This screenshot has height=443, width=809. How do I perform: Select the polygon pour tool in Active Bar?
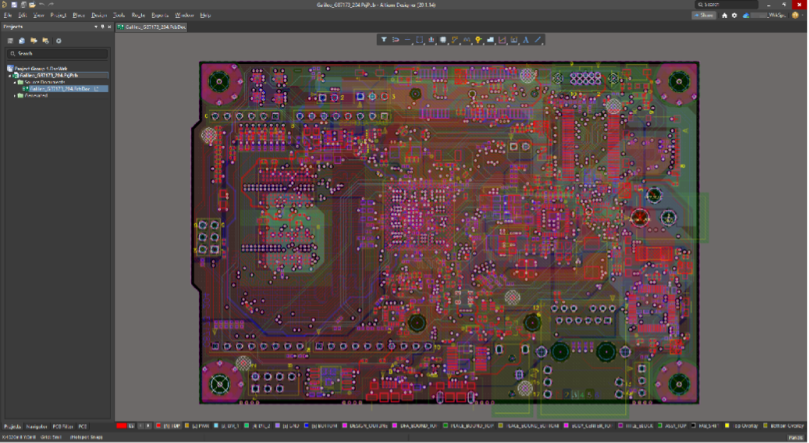[490, 40]
